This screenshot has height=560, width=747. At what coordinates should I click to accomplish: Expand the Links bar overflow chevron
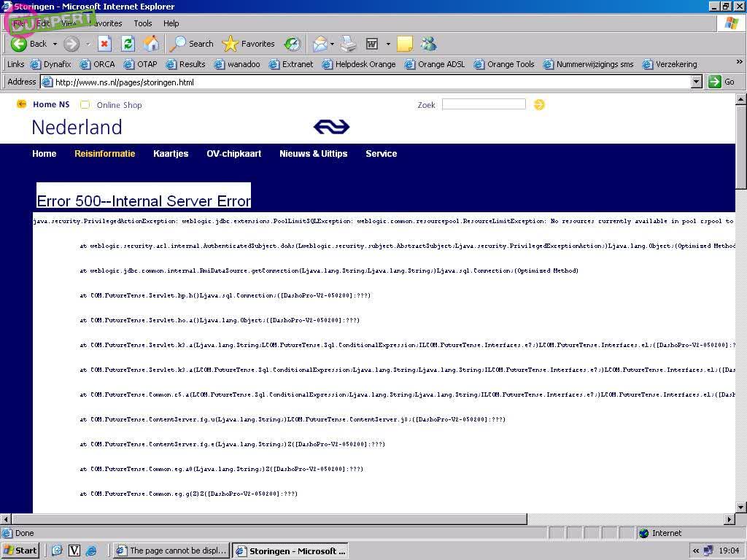[739, 61]
